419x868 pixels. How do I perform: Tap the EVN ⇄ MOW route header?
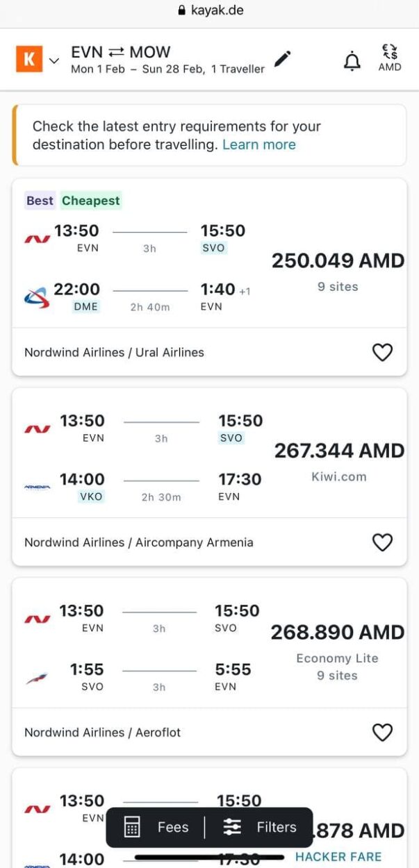[121, 52]
